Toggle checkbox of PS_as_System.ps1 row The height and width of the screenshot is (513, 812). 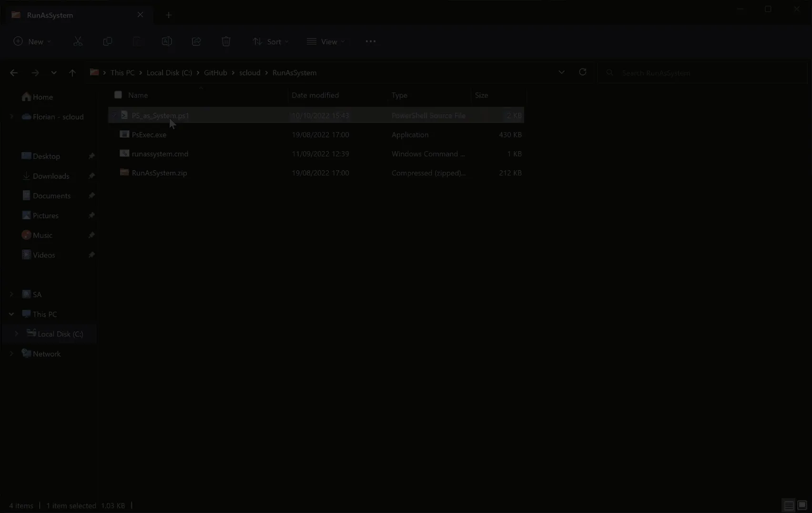coord(114,115)
